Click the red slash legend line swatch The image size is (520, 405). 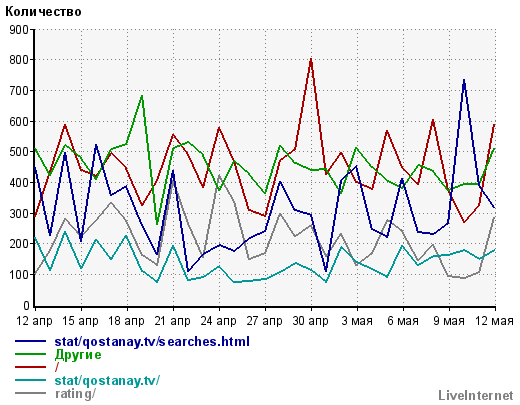[30, 367]
